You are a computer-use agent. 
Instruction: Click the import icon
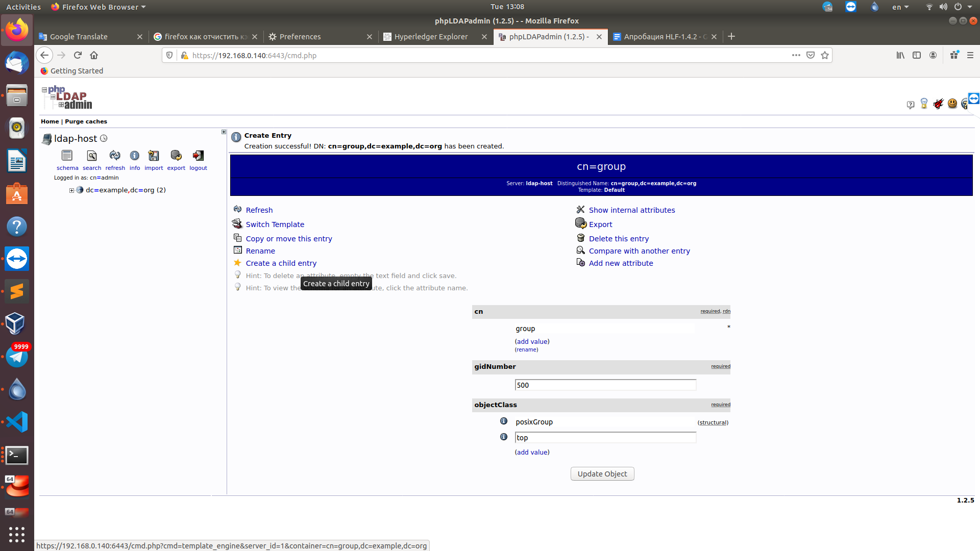click(x=154, y=156)
